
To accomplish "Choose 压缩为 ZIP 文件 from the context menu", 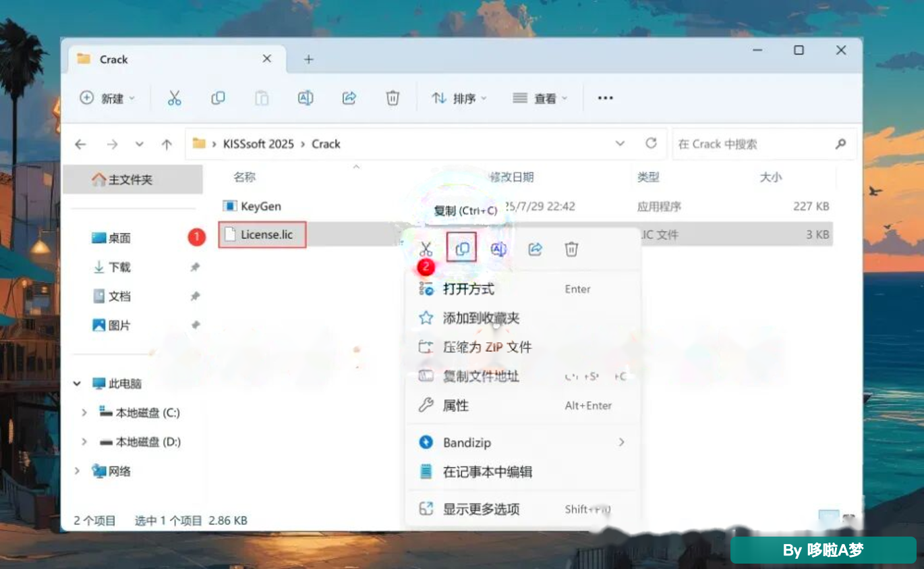I will click(x=523, y=347).
